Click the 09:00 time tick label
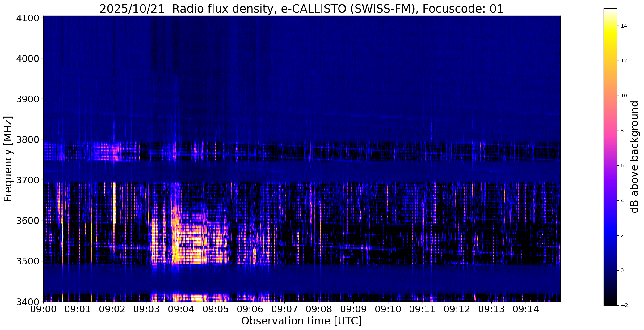644x330 pixels. [x=43, y=309]
